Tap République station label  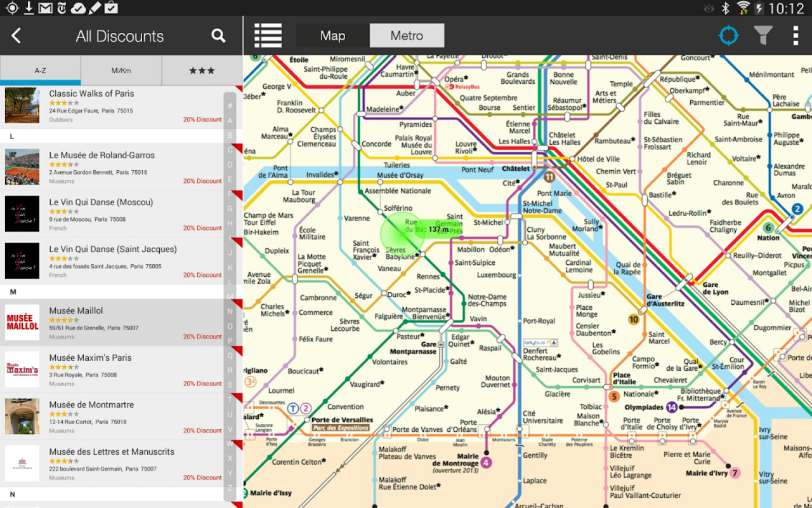pyautogui.click(x=680, y=79)
